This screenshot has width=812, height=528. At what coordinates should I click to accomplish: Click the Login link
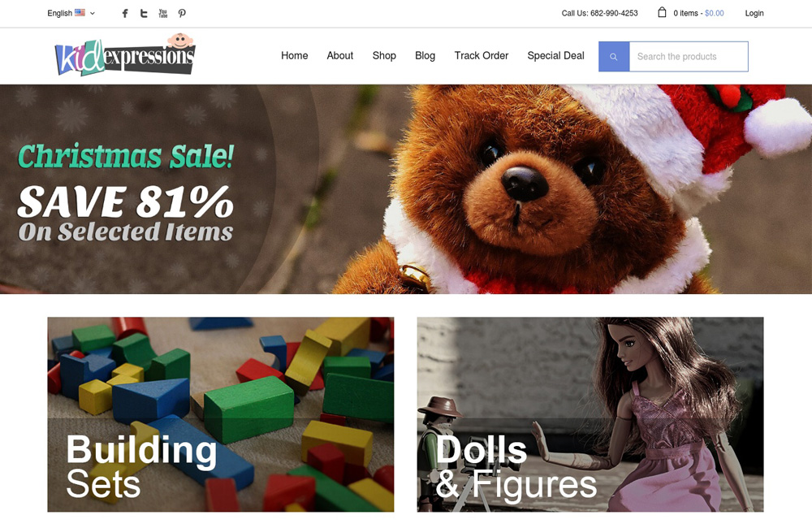point(754,13)
